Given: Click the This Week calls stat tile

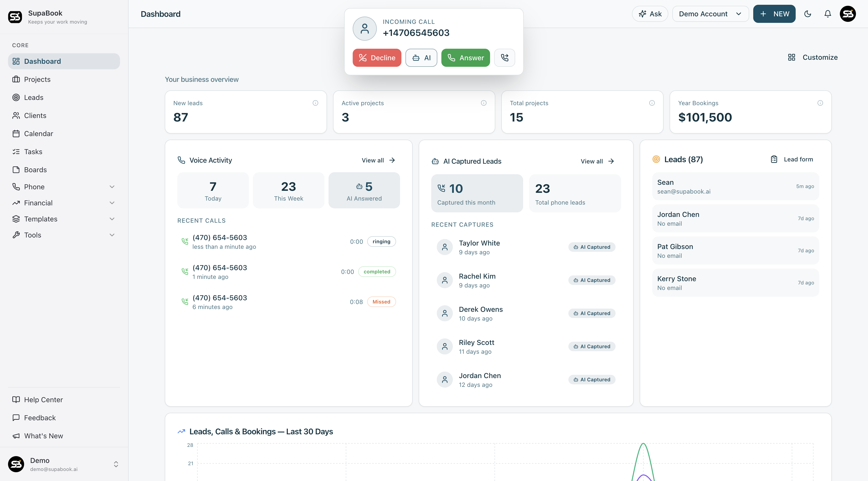Looking at the screenshot, I should pyautogui.click(x=288, y=190).
